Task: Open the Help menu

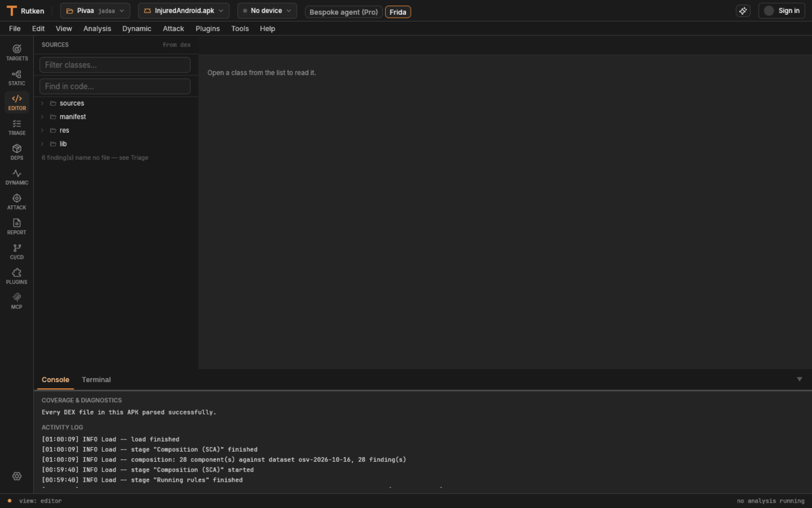Action: click(267, 28)
